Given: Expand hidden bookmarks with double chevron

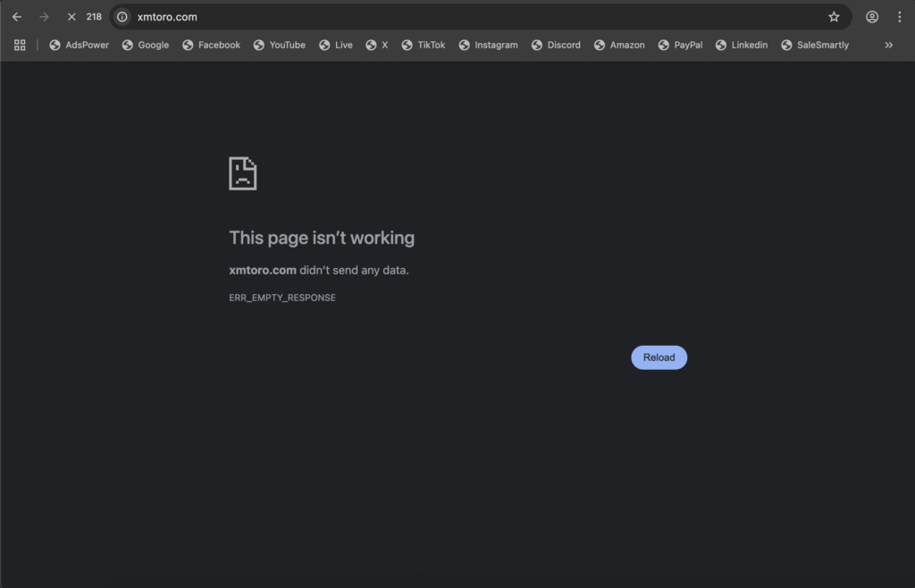Looking at the screenshot, I should [888, 45].
